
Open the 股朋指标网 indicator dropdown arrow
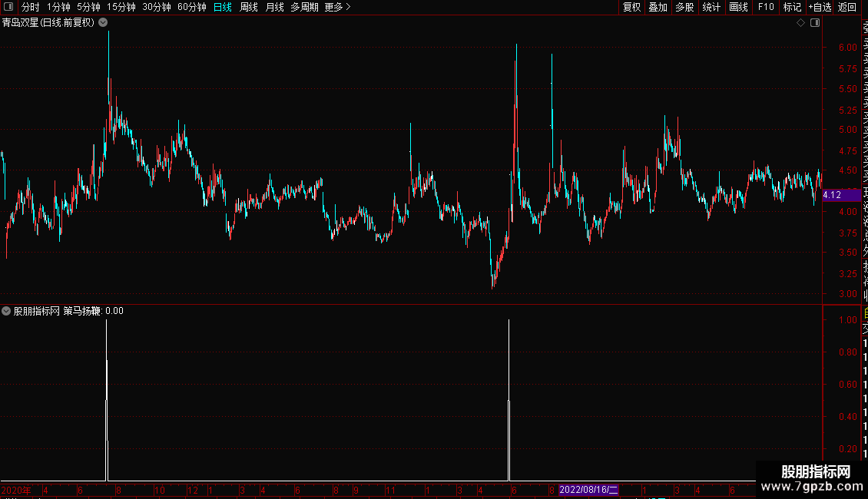point(6,311)
